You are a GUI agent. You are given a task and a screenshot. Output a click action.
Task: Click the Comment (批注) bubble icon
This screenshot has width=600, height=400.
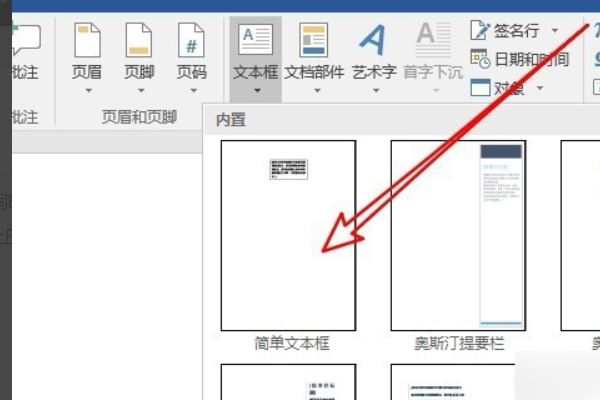pos(26,40)
